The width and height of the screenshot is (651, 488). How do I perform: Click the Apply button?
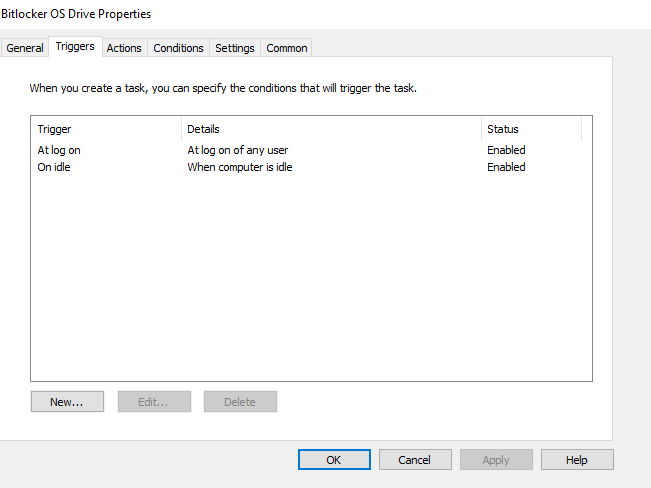click(x=496, y=460)
